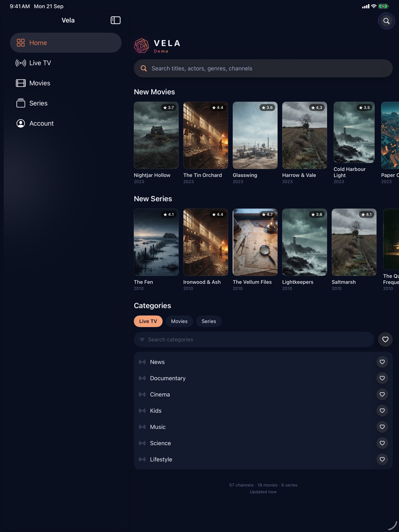The width and height of the screenshot is (399, 532).
Task: Open the Nightjar Hollow movie poster
Action: point(156,135)
